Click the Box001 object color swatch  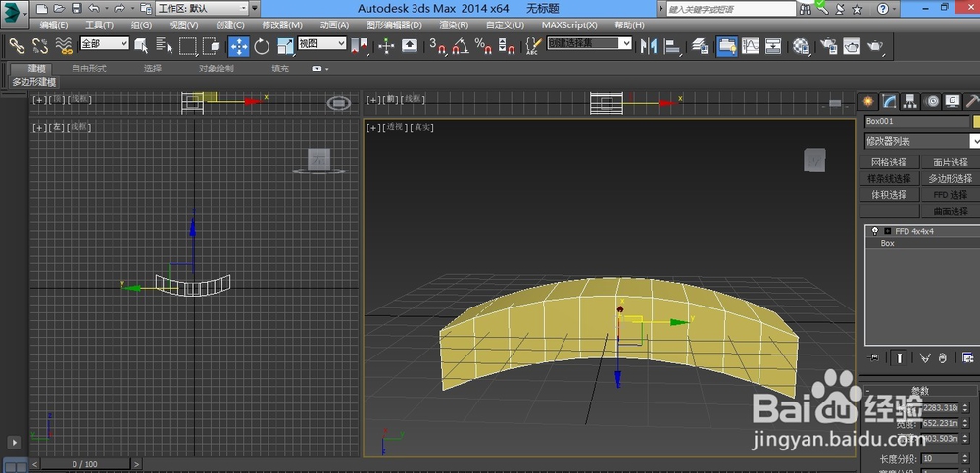click(976, 121)
